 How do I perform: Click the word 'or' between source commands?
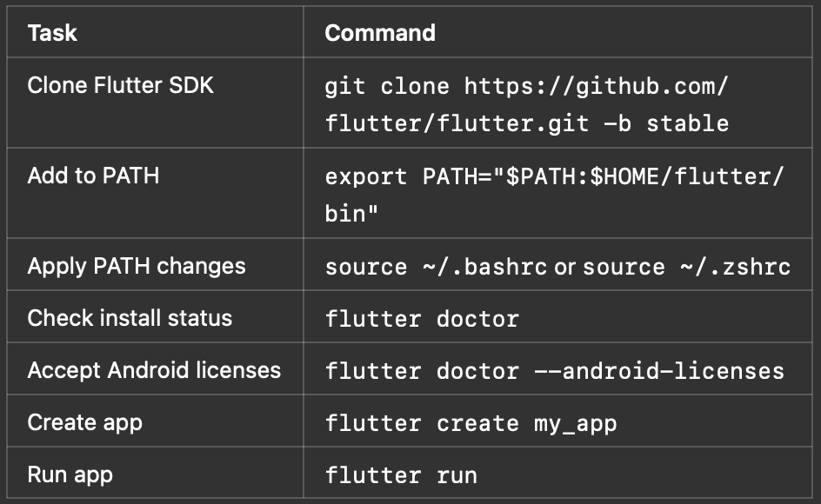coord(565,268)
